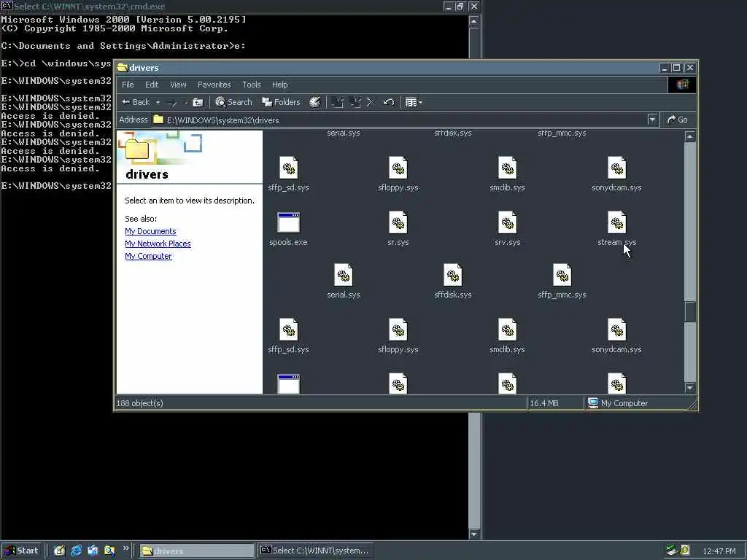The width and height of the screenshot is (747, 560).
Task: Open the View menu
Action: (178, 85)
